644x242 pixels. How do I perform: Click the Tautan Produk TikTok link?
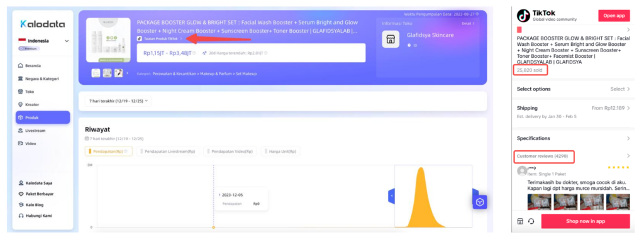(x=160, y=38)
